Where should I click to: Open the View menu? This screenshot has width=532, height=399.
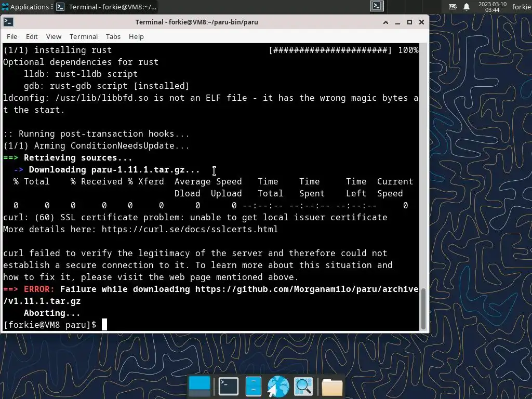click(54, 37)
